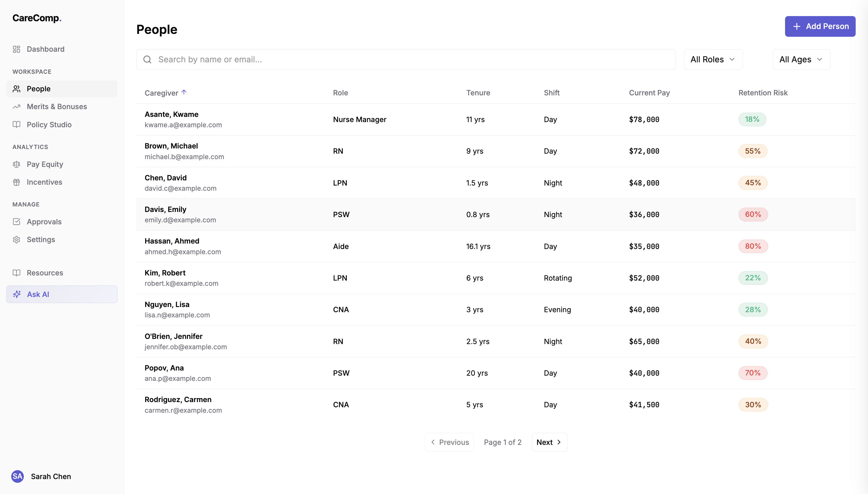Open the Approvals page

pos(62,221)
